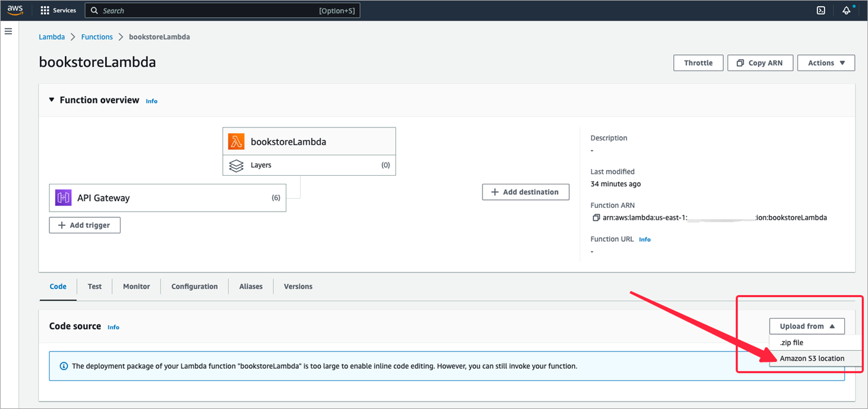The height and width of the screenshot is (409, 868).
Task: Close the Upload from dropdown
Action: click(x=807, y=326)
